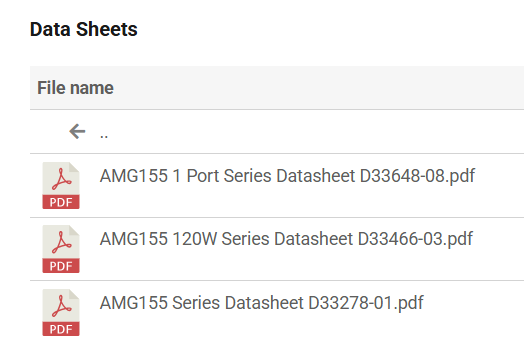Open AMG155 Series Datasheet D33278-01.pdf
This screenshot has width=524, height=360.
(262, 303)
